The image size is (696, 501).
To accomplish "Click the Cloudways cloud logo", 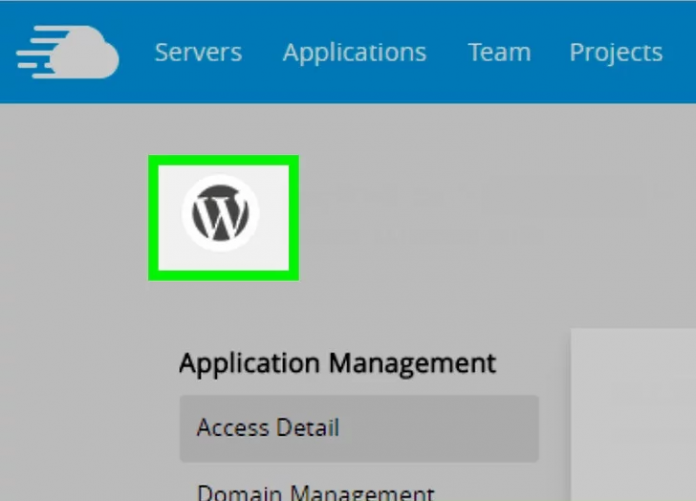I will 68,52.
